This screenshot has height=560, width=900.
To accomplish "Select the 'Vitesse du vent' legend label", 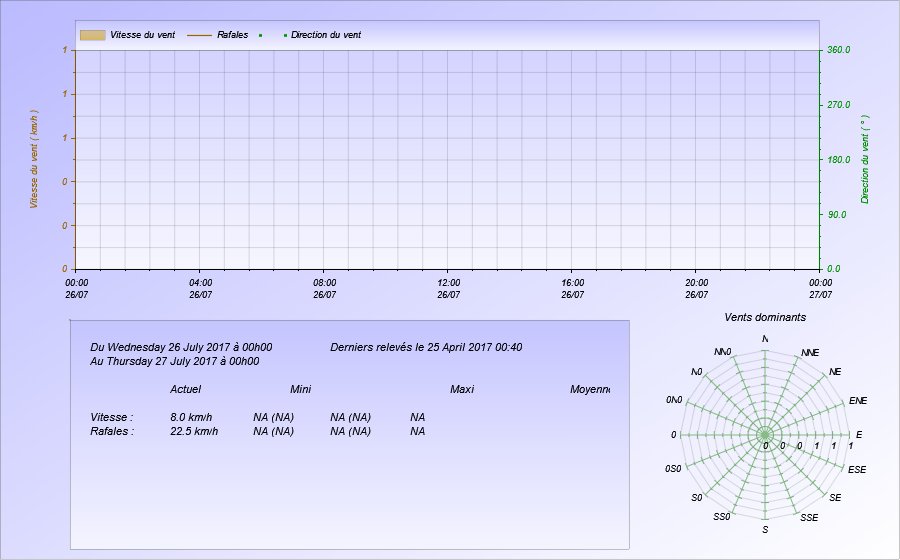I will pos(142,35).
